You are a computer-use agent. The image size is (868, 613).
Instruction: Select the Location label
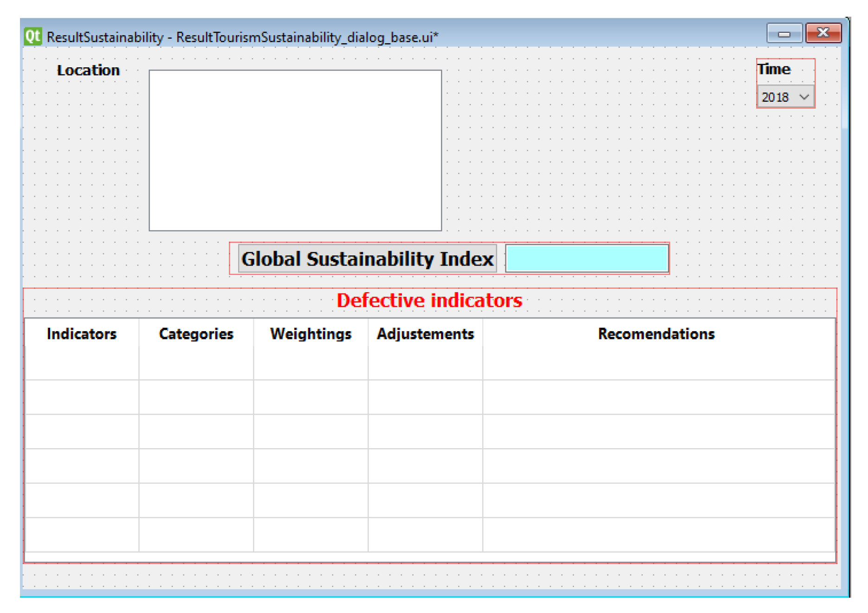88,70
